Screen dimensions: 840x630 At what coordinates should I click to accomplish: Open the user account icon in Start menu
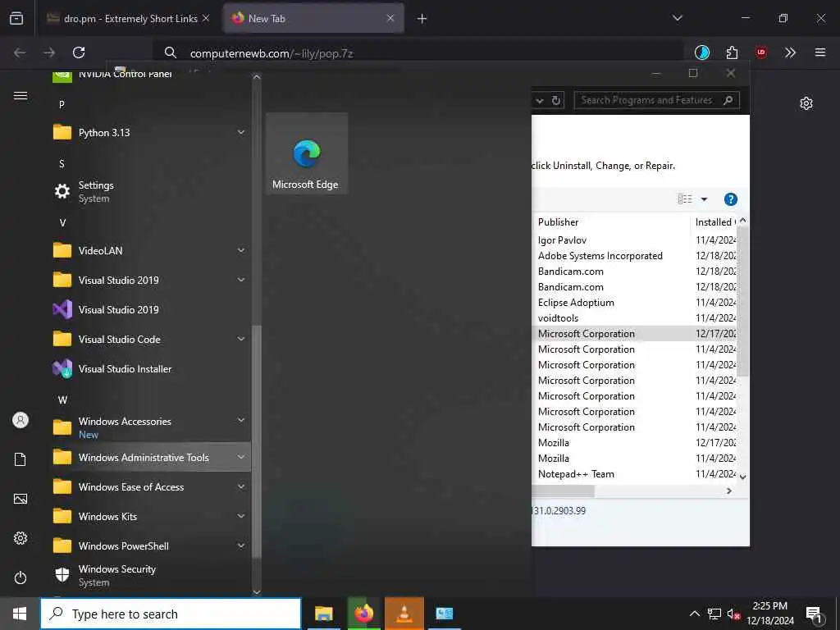(21, 420)
